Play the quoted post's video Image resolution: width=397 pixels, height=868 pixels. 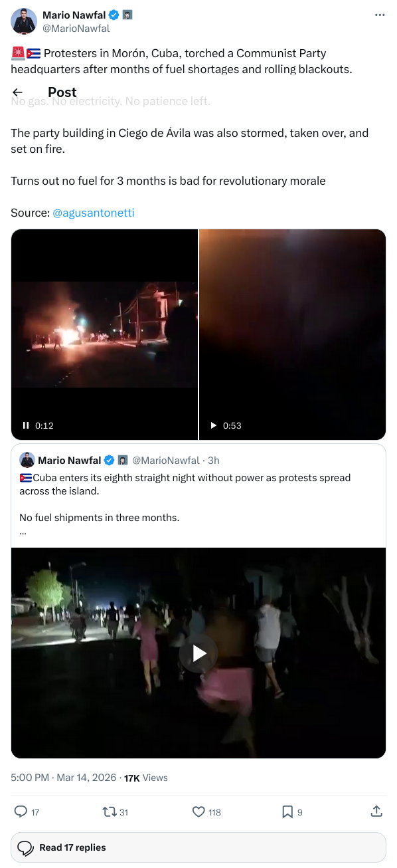tap(198, 653)
